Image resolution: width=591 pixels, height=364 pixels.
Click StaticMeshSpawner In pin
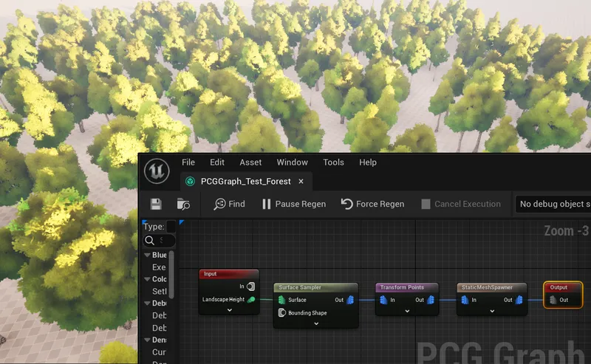tap(465, 300)
